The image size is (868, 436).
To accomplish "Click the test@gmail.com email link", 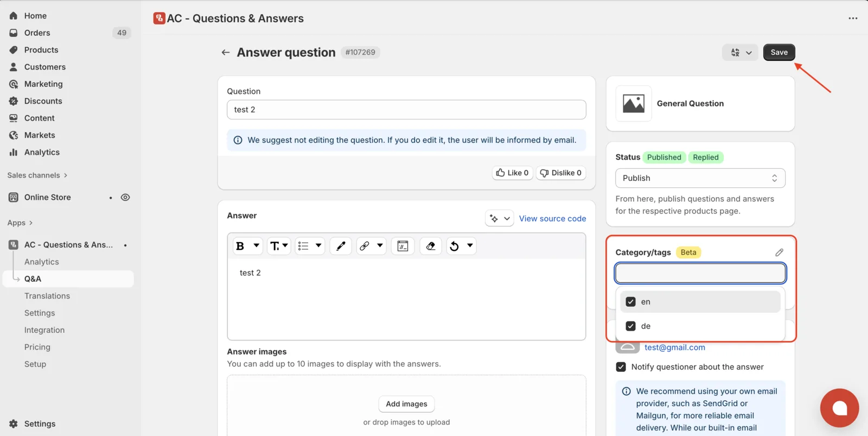I will [675, 347].
